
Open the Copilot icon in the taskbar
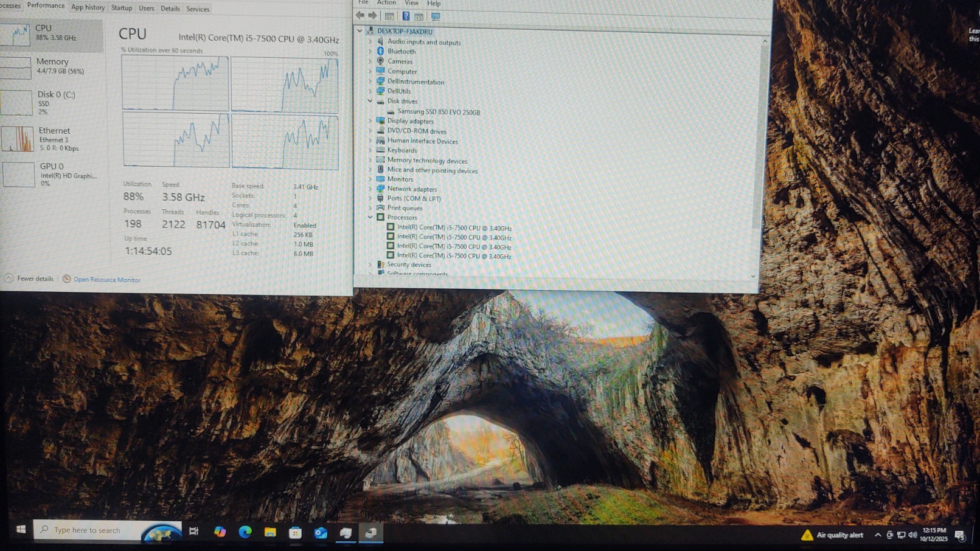220,532
